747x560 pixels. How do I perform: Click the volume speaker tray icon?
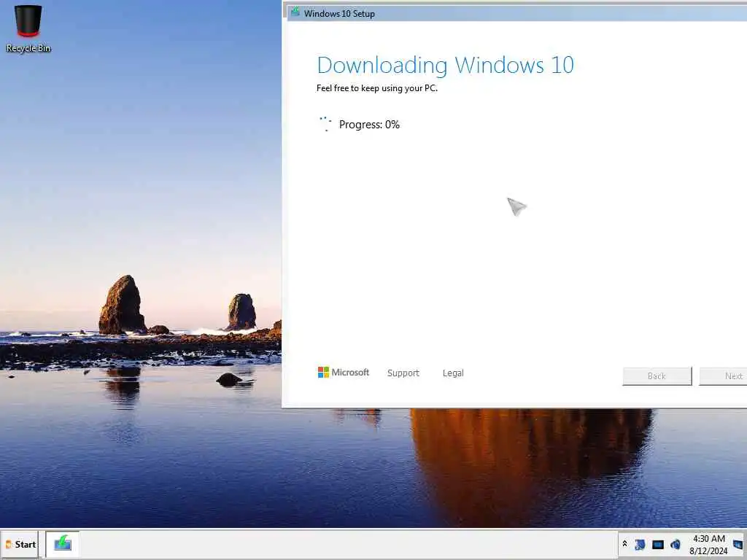[x=675, y=544]
